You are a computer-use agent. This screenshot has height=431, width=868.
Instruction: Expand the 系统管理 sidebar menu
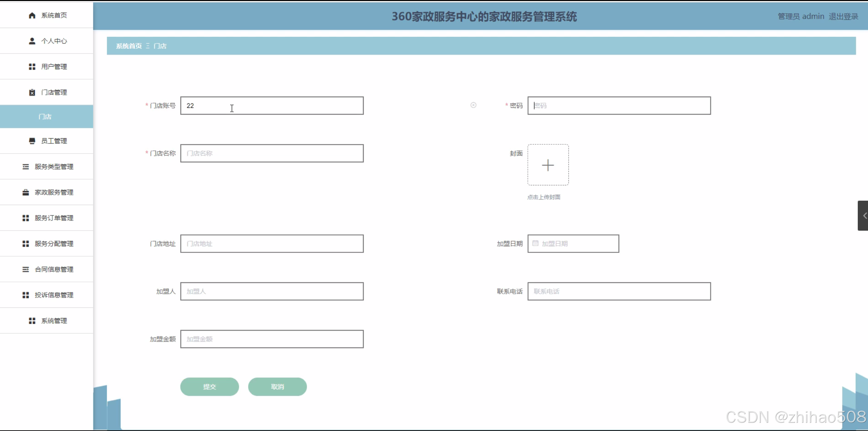point(54,321)
